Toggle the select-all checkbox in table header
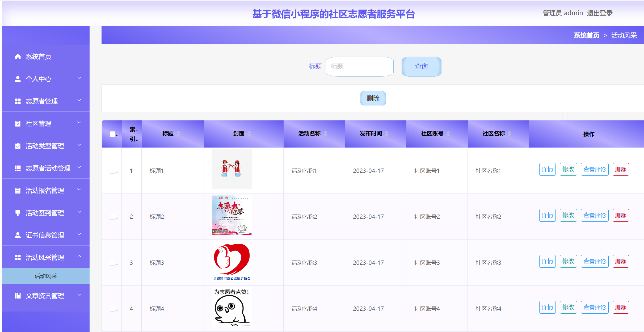This screenshot has height=332, width=644. point(112,134)
